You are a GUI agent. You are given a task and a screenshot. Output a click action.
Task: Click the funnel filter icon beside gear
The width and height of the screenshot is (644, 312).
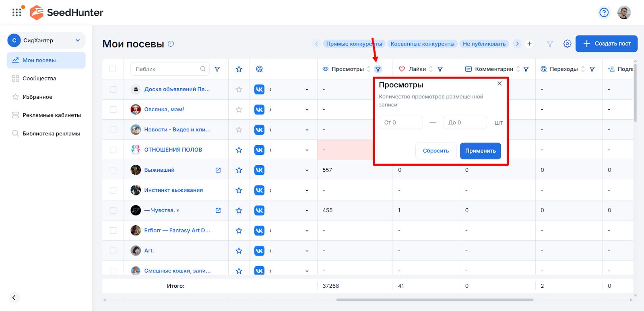pos(550,44)
